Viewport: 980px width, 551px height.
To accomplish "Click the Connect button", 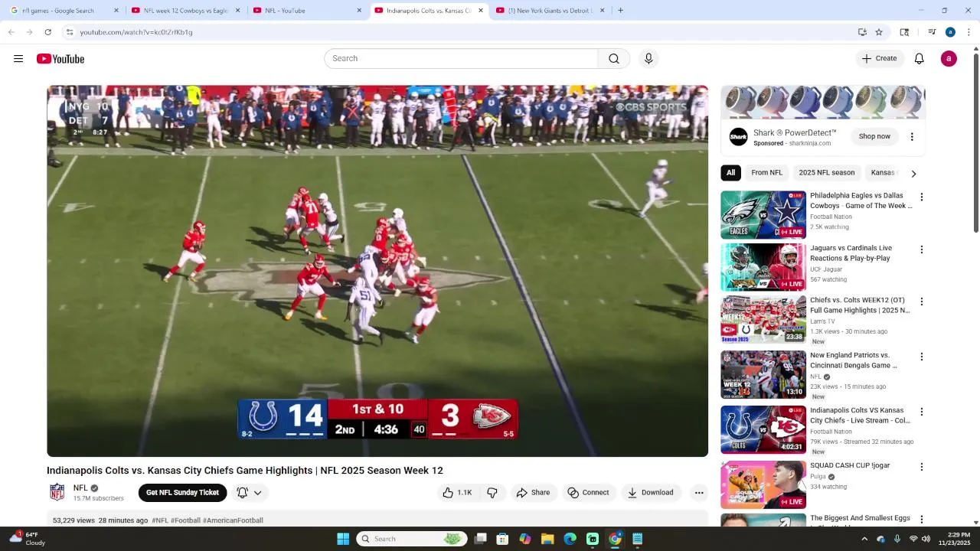I will [x=588, y=493].
